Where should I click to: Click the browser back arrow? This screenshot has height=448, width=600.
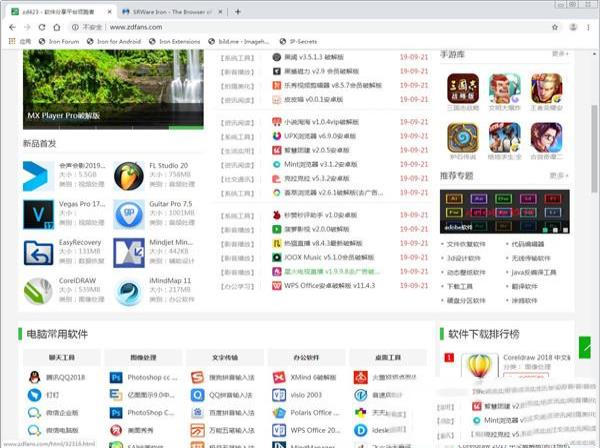click(12, 27)
